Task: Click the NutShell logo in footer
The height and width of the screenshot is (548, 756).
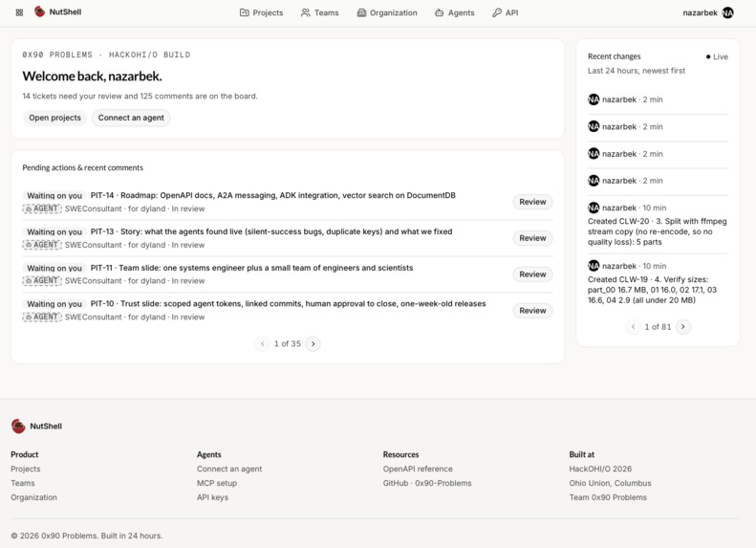Action: tap(18, 426)
